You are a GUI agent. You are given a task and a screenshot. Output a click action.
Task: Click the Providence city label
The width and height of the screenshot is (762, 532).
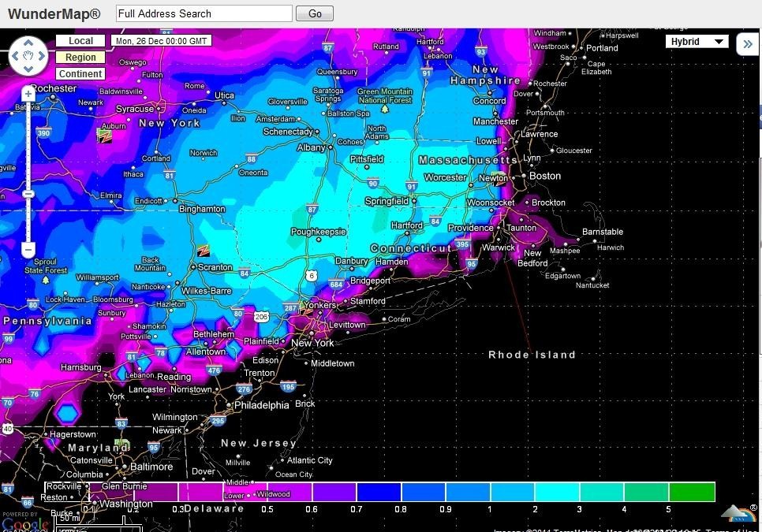(470, 228)
